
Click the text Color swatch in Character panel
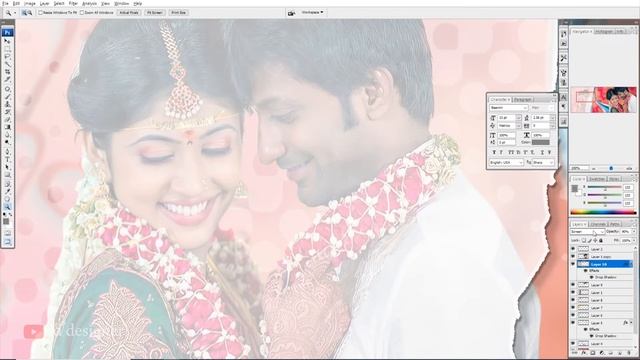click(540, 142)
